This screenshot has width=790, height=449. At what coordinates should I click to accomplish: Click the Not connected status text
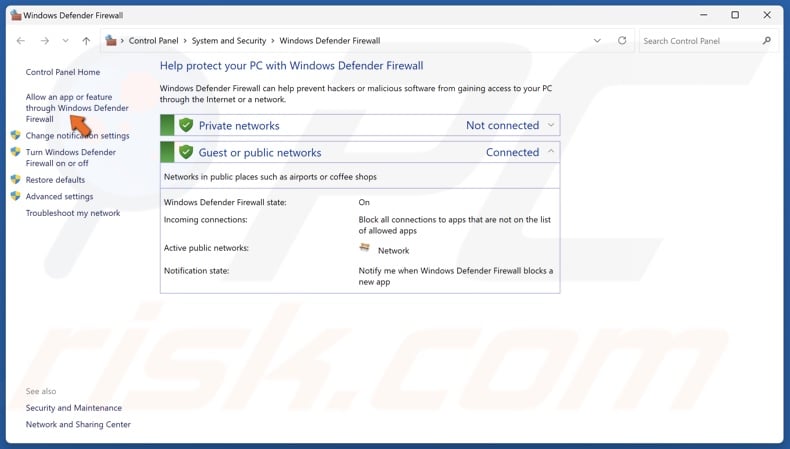click(x=502, y=125)
